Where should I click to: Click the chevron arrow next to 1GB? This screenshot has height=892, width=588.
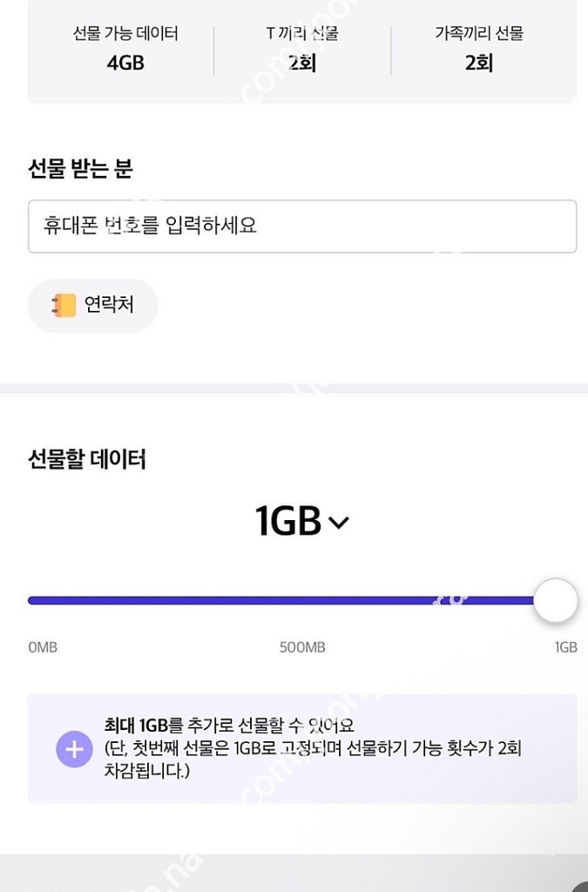pyautogui.click(x=339, y=523)
